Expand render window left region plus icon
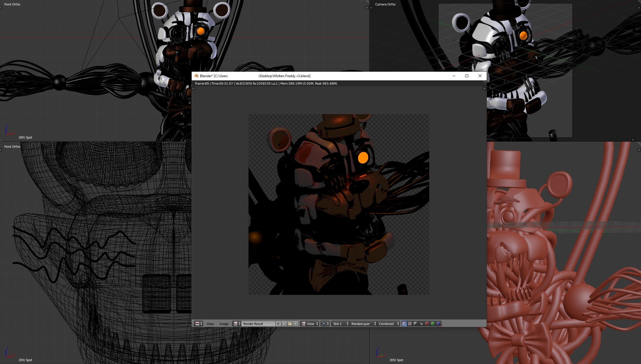Viewport: 641px width, 364px height. tap(193, 89)
